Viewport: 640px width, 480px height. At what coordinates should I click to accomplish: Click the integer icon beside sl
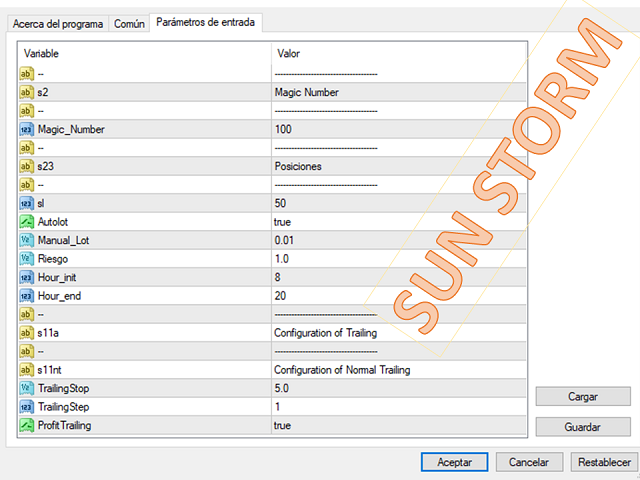[x=27, y=203]
